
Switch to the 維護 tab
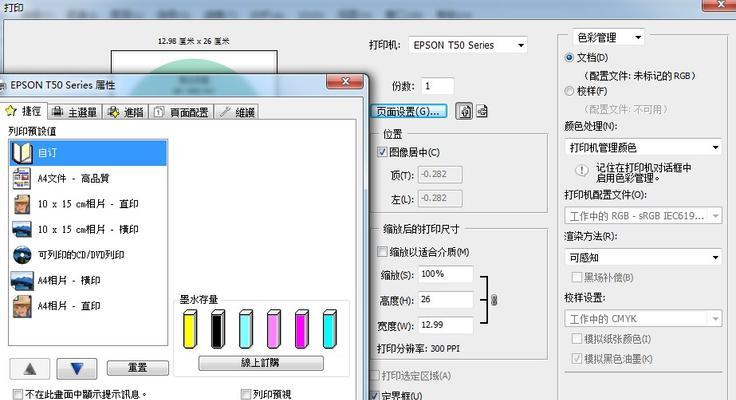[x=238, y=112]
